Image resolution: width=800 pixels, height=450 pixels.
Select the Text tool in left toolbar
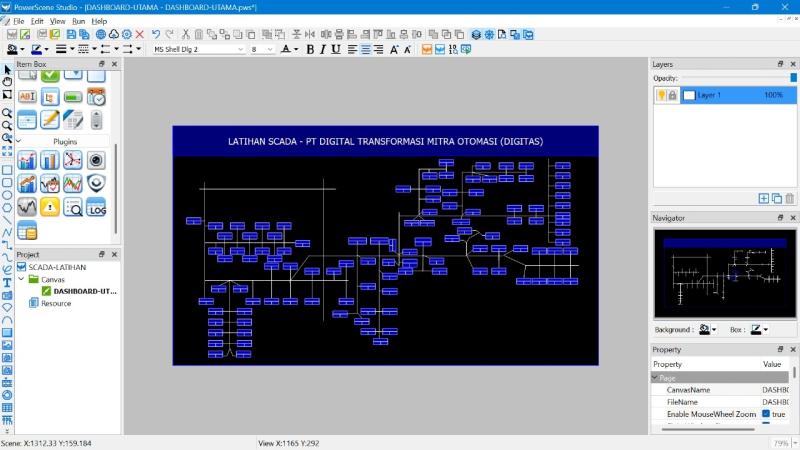(7, 282)
